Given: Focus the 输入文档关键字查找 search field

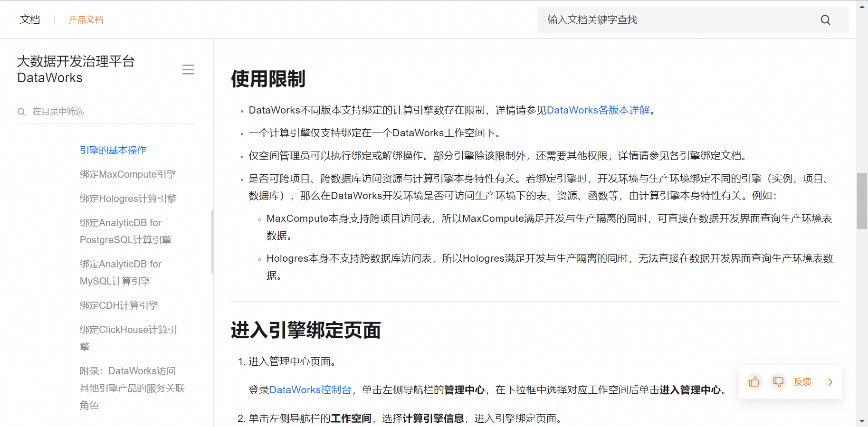Looking at the screenshot, I should (x=693, y=20).
